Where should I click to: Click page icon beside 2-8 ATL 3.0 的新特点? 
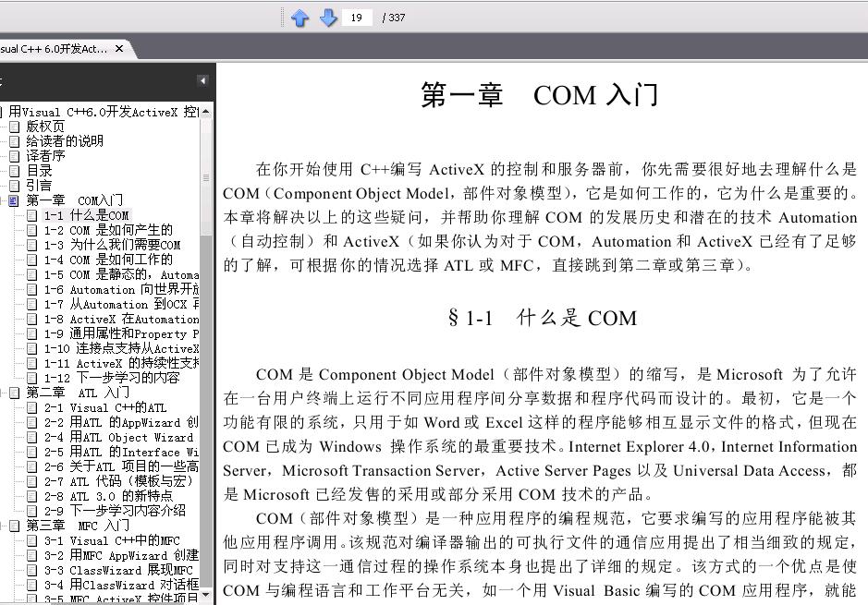tap(32, 496)
